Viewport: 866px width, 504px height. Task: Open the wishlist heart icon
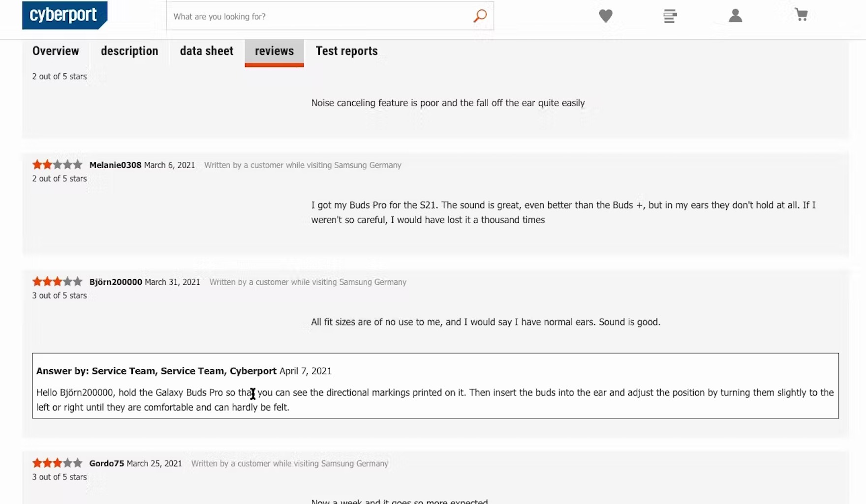[605, 16]
